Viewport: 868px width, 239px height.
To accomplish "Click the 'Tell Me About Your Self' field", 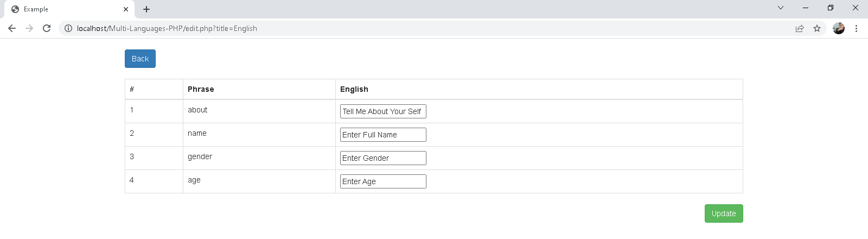I will tap(383, 111).
